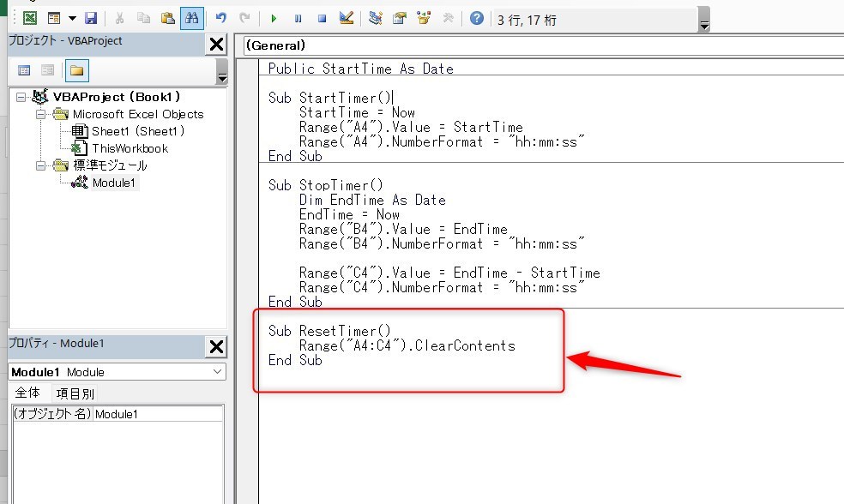Click the Range("C4").Value = EndTime - StartTime line
Viewport: 844px width, 504px height.
449,273
